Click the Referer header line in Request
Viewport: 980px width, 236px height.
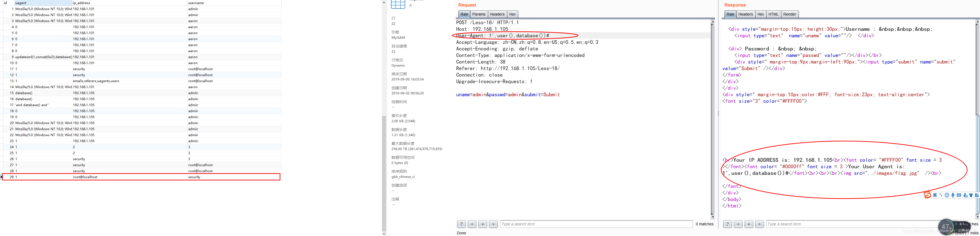(508, 68)
